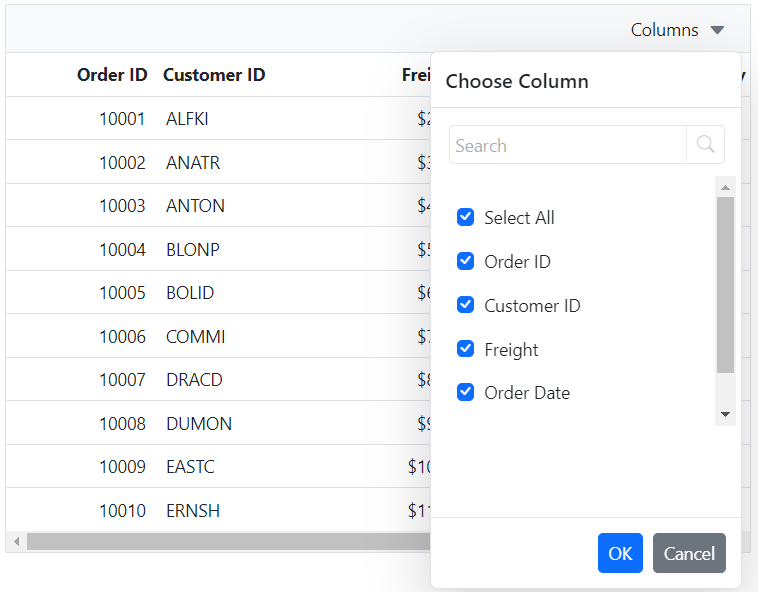Focus the column Search input field
The height and width of the screenshot is (592, 758).
coord(568,145)
